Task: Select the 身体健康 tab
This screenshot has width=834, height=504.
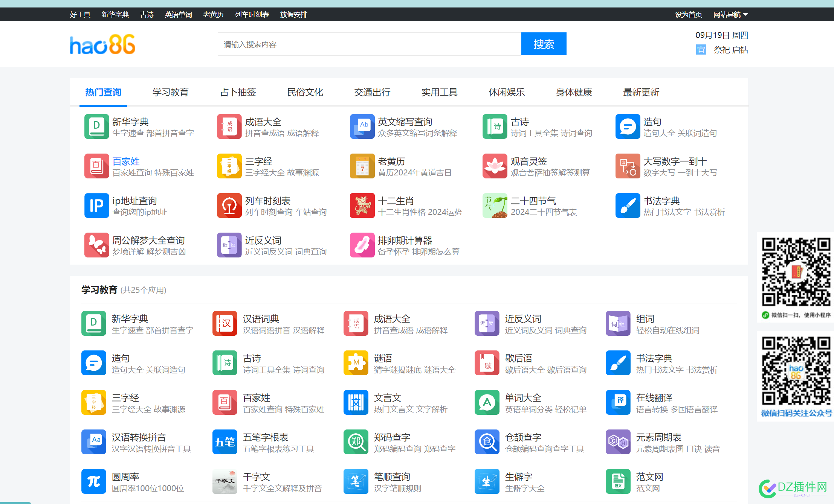Action: click(x=574, y=92)
